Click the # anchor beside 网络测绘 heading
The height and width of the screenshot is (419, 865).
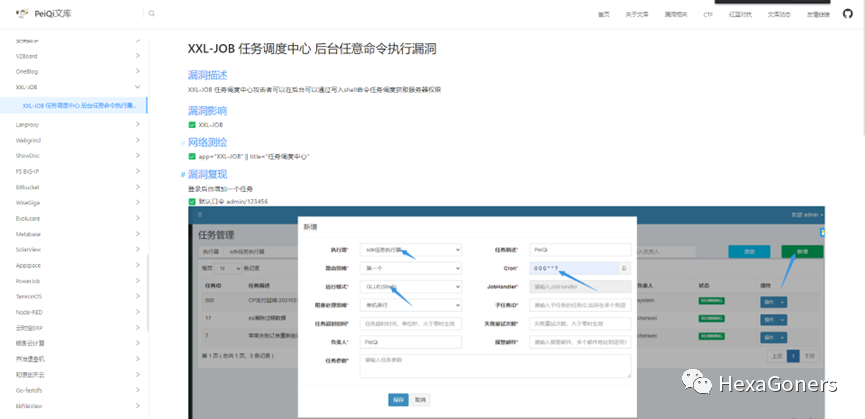pyautogui.click(x=183, y=143)
